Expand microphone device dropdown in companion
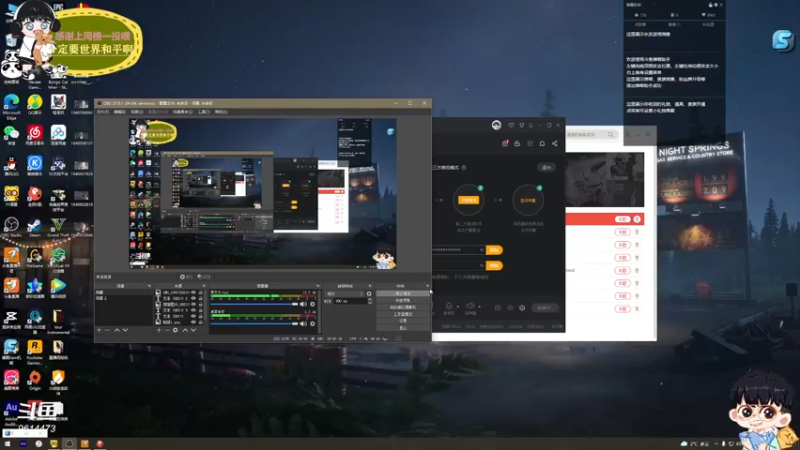This screenshot has height=450, width=800. pyautogui.click(x=457, y=307)
